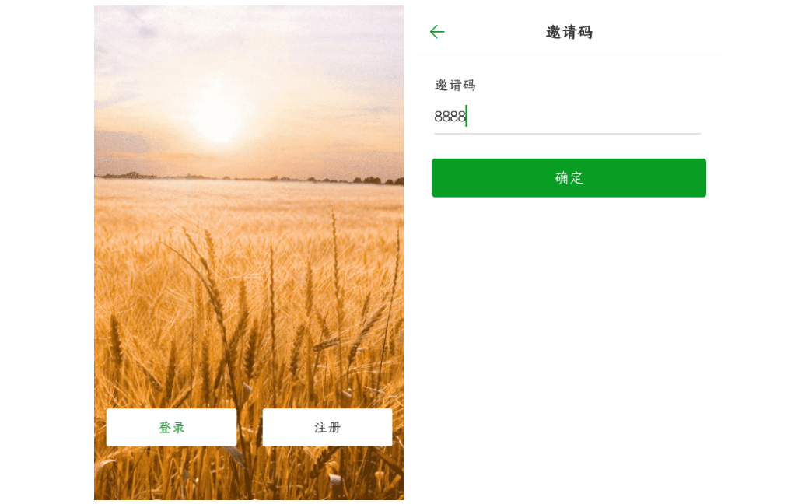The height and width of the screenshot is (504, 812).
Task: Click the green 确定 confirm button
Action: tap(569, 177)
